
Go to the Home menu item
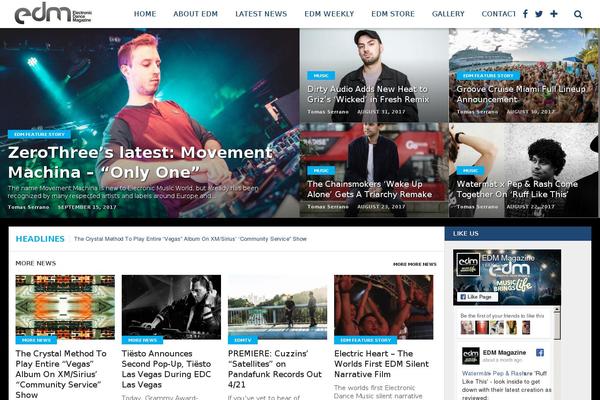pyautogui.click(x=145, y=14)
